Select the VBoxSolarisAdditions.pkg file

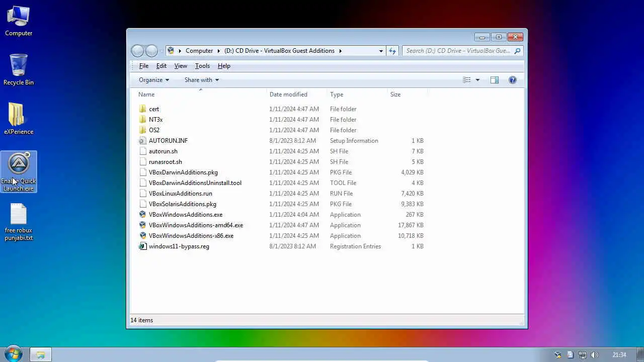click(x=183, y=204)
